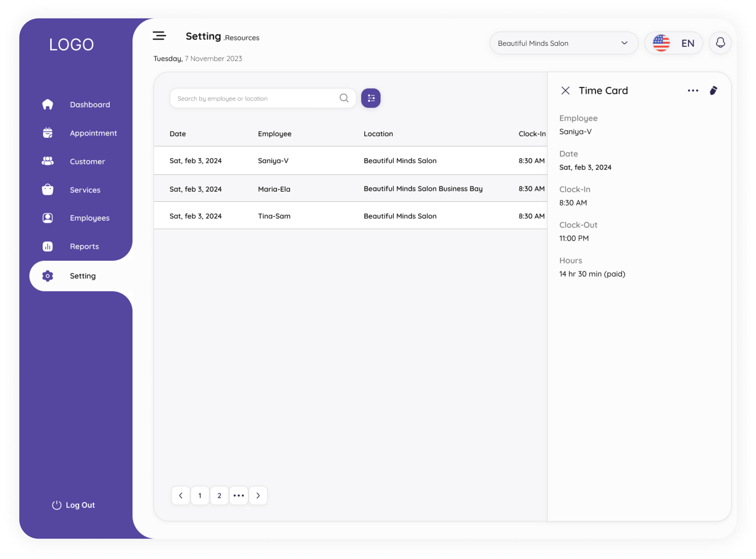Go to next page arrow
The height and width of the screenshot is (559, 756).
[x=258, y=496]
